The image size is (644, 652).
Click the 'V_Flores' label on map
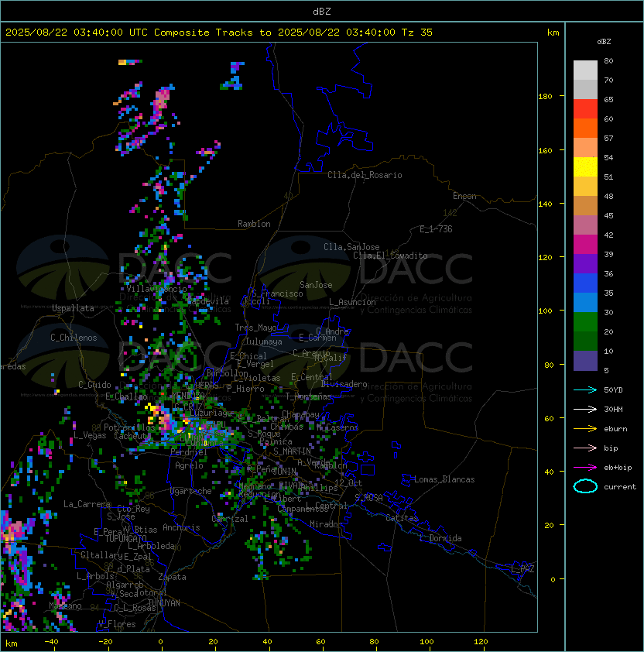117,624
